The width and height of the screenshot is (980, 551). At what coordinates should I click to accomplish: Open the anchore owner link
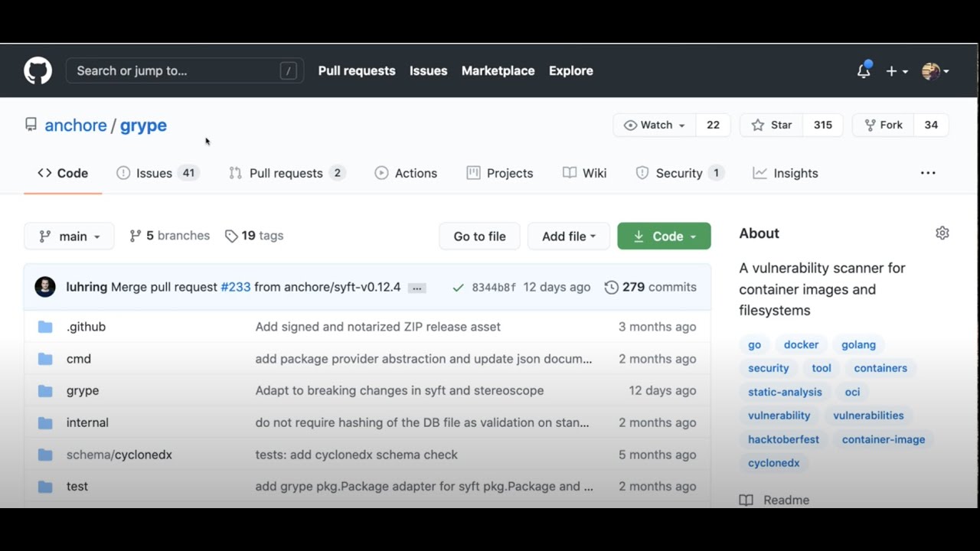tap(76, 126)
